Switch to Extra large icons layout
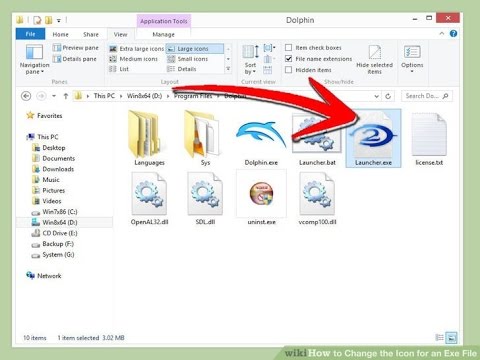The image size is (480, 360). click(137, 49)
